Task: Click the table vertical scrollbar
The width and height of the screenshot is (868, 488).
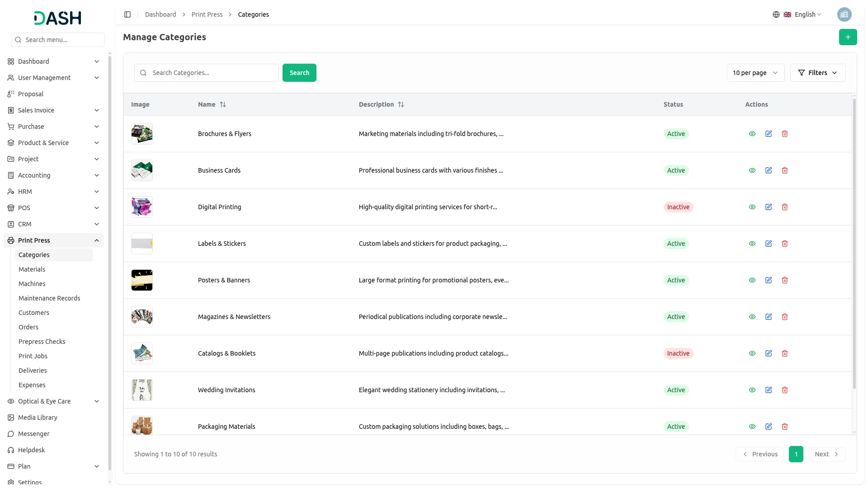Action: 854,244
